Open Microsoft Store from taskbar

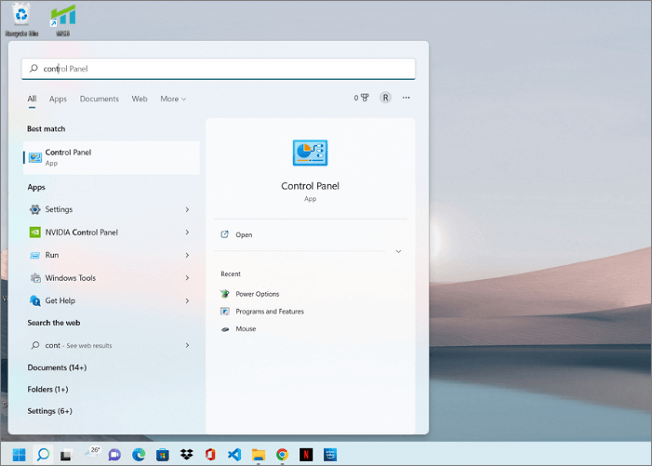click(x=162, y=455)
